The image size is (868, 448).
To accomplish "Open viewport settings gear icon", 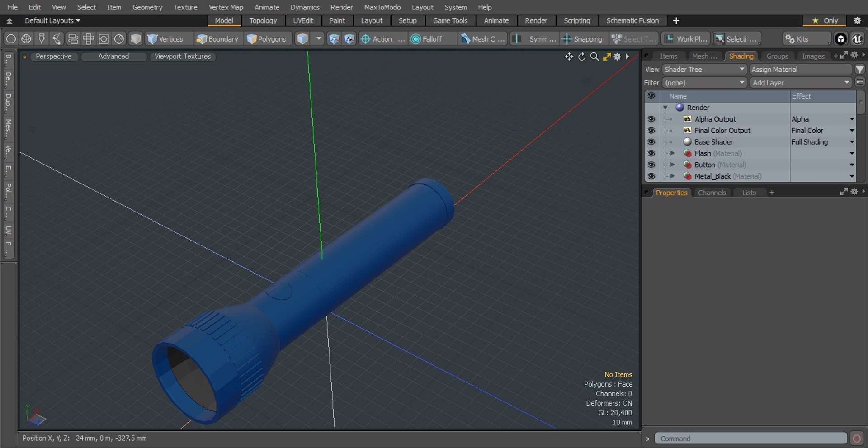I will click(x=617, y=57).
